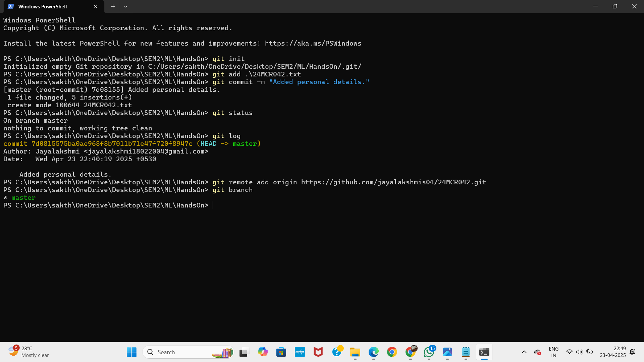
Task: Launch Microsoft Copilot from taskbar
Action: point(263,352)
